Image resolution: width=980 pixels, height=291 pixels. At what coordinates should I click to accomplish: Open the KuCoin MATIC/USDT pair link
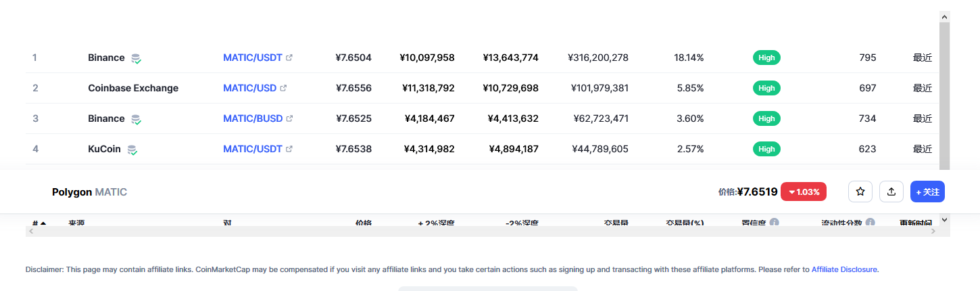252,149
